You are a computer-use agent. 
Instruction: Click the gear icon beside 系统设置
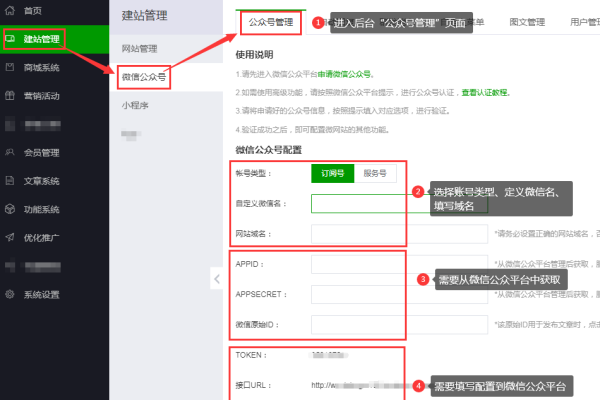10,294
